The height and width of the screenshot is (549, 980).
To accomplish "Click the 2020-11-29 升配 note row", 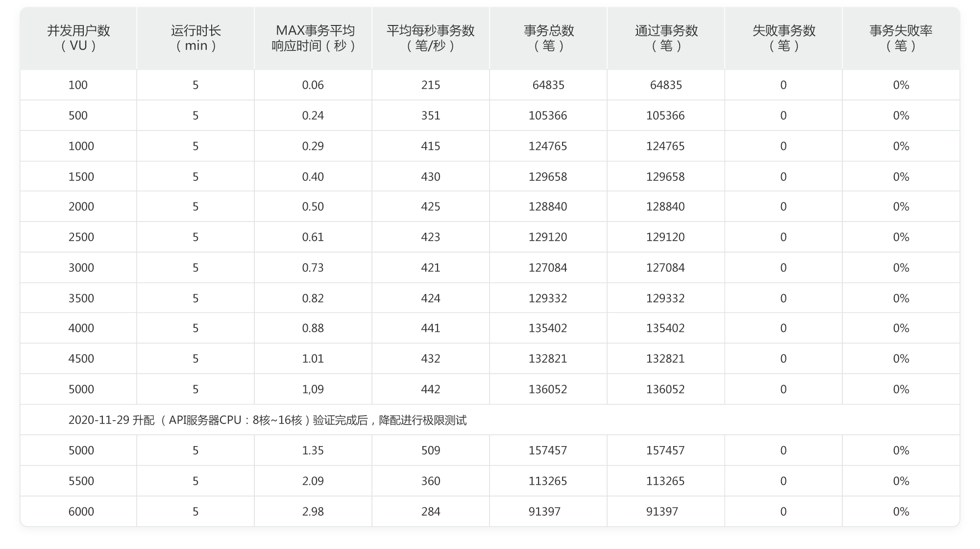I will [x=268, y=421].
